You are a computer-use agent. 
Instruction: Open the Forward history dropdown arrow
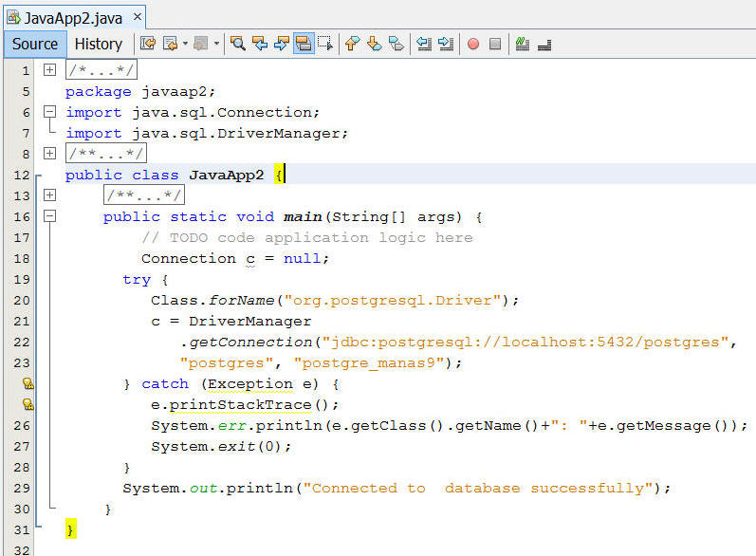[x=216, y=44]
